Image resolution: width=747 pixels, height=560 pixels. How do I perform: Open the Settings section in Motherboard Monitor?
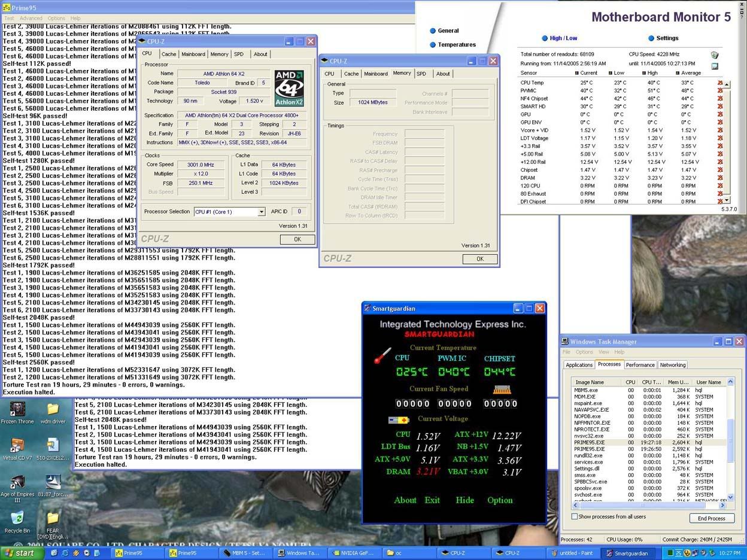point(663,38)
